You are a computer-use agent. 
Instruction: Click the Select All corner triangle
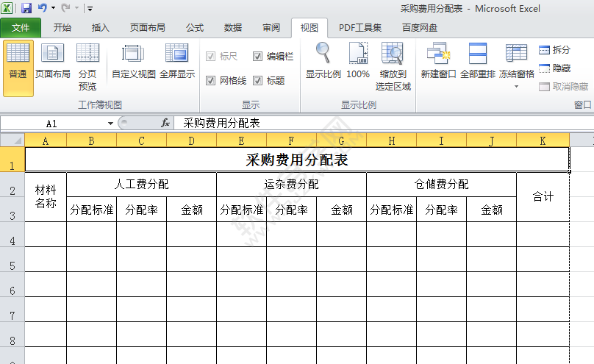(x=12, y=140)
